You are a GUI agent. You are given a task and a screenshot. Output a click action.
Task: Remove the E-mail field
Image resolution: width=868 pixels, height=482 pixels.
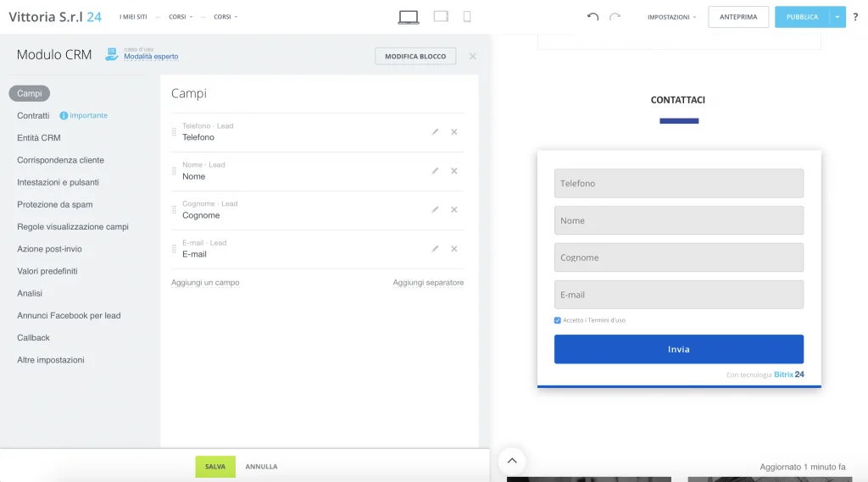[454, 249]
